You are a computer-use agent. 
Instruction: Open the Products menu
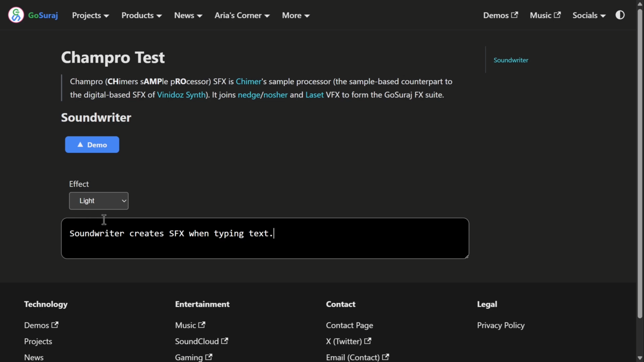coord(142,15)
